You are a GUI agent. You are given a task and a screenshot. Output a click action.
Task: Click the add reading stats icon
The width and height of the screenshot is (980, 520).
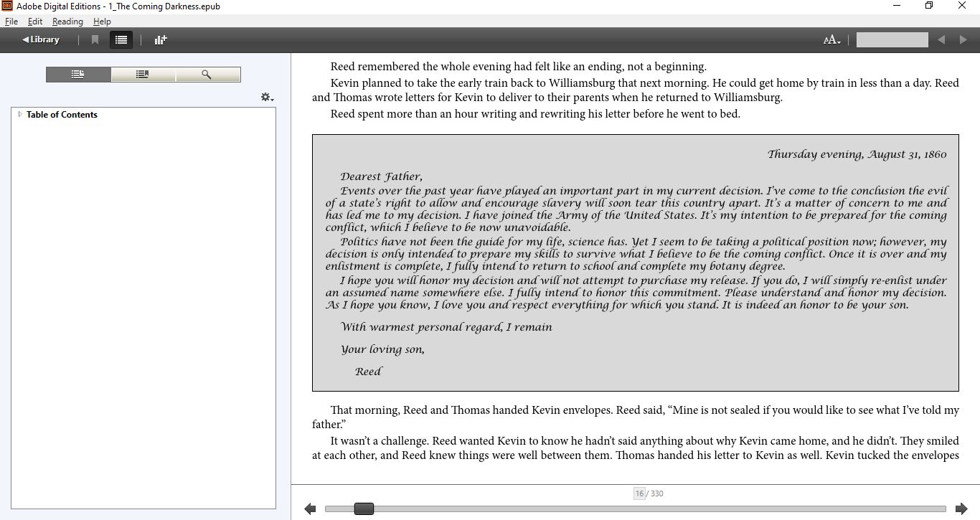point(161,40)
